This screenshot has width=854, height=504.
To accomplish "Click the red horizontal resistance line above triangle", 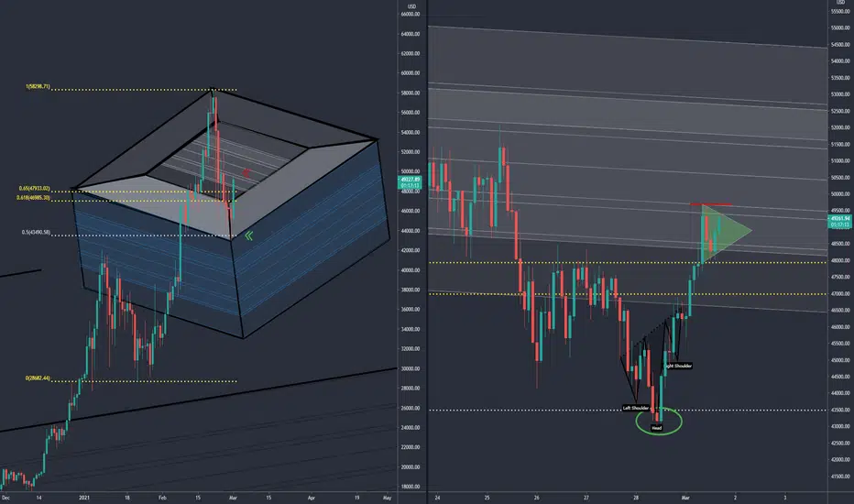I will [711, 204].
